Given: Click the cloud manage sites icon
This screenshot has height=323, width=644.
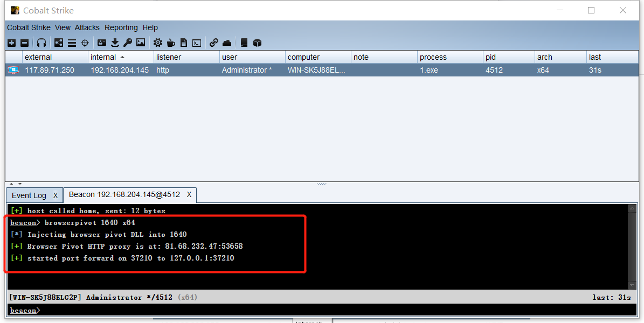Looking at the screenshot, I should point(227,43).
